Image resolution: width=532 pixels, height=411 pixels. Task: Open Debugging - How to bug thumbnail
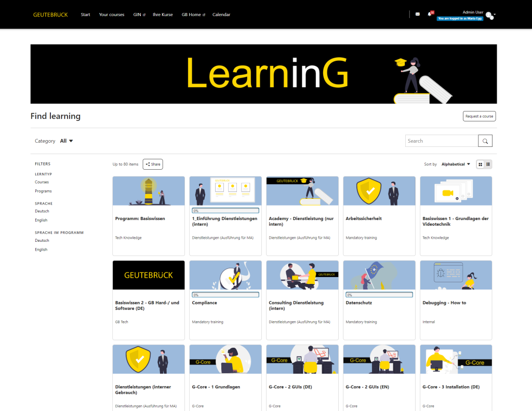[x=456, y=275]
